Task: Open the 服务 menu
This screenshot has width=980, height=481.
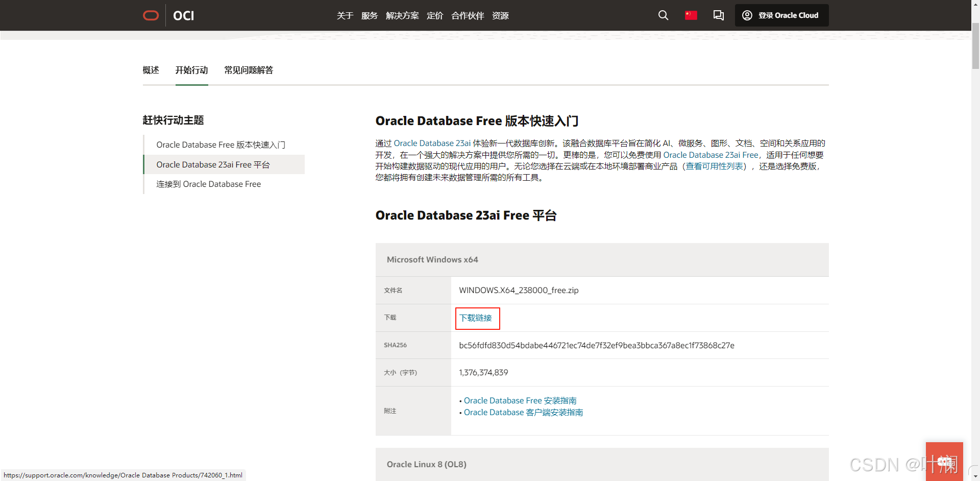Action: click(x=370, y=15)
